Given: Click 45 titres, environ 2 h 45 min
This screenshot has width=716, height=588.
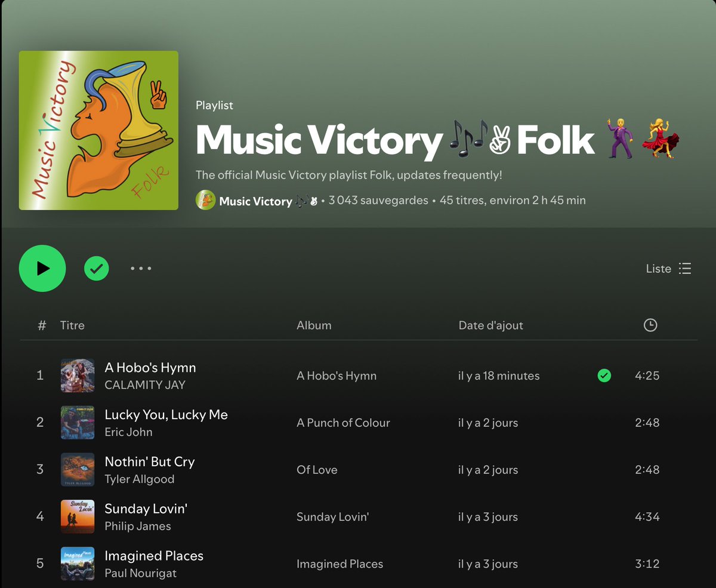Looking at the screenshot, I should pos(513,201).
